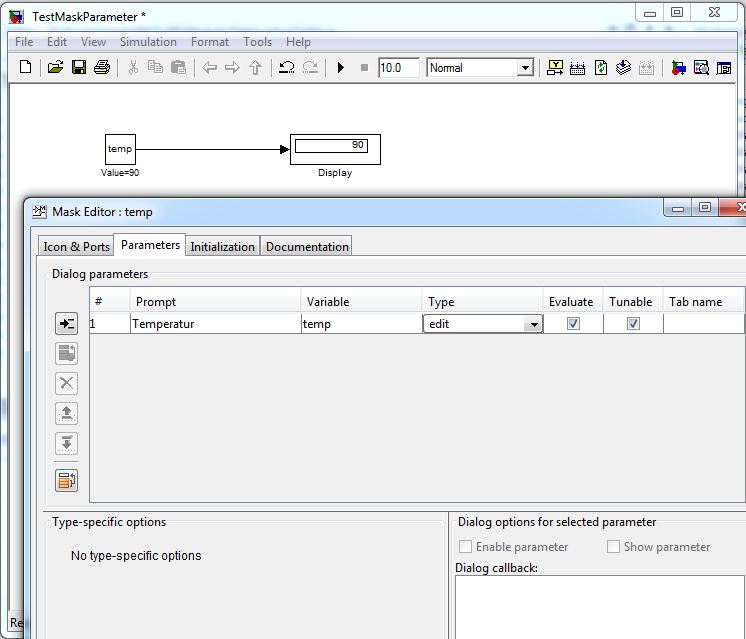Viewport: 746px width, 639px height.
Task: Open the Simulation menu
Action: tap(148, 42)
